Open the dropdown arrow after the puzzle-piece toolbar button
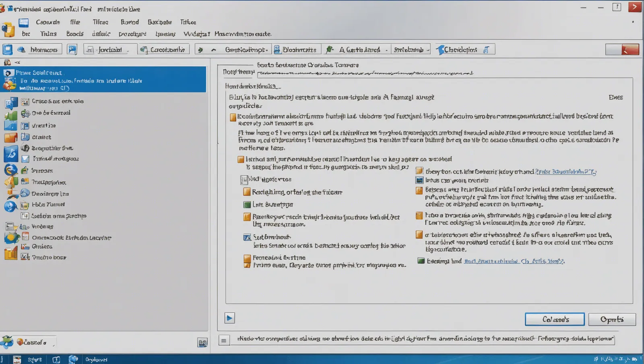The height and width of the screenshot is (364, 644). 386,50
